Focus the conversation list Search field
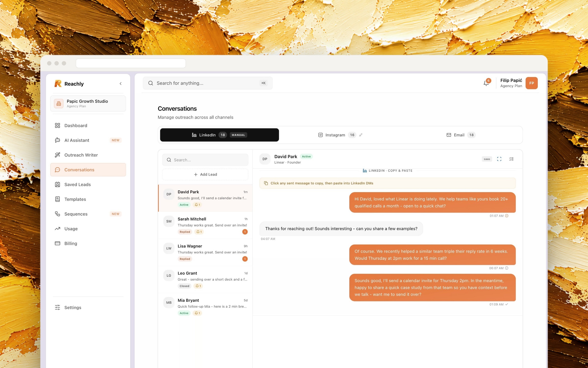The height and width of the screenshot is (368, 588). [x=205, y=160]
